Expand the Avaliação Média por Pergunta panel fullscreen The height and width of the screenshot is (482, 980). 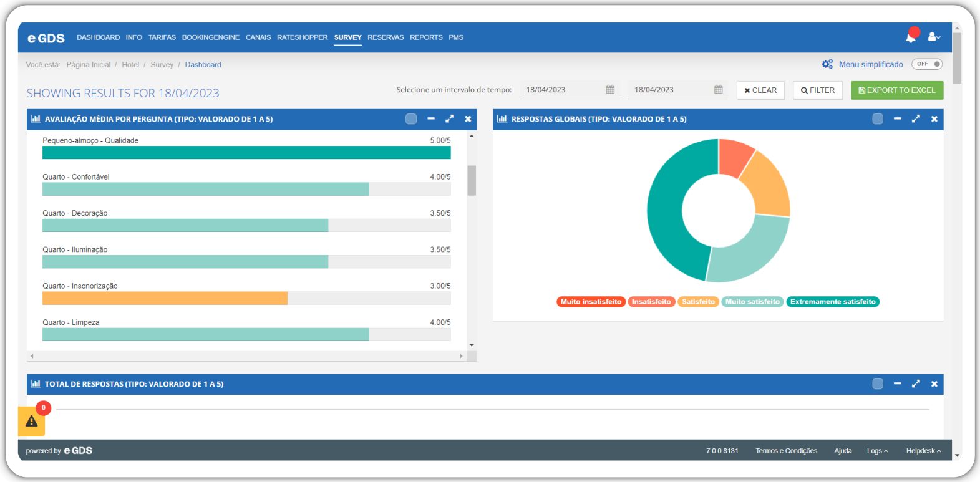[x=449, y=119]
